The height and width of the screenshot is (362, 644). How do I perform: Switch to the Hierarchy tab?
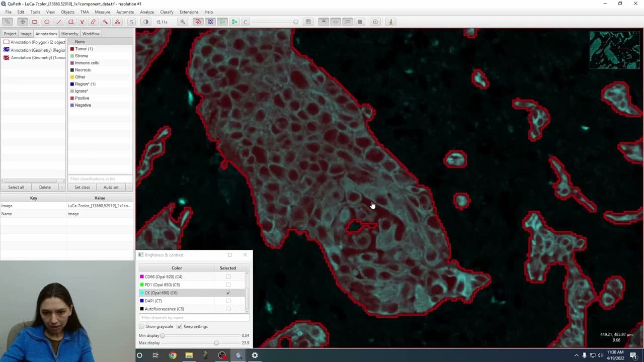[x=69, y=34]
